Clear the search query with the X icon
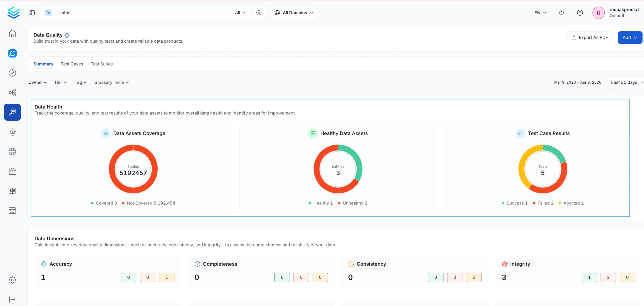This screenshot has height=306, width=644. pos(259,12)
